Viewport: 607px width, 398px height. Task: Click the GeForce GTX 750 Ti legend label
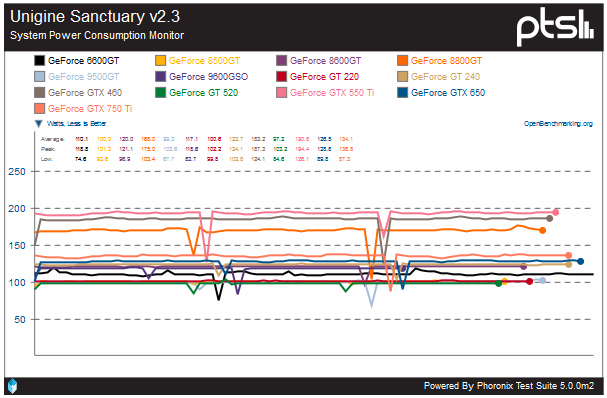90,108
